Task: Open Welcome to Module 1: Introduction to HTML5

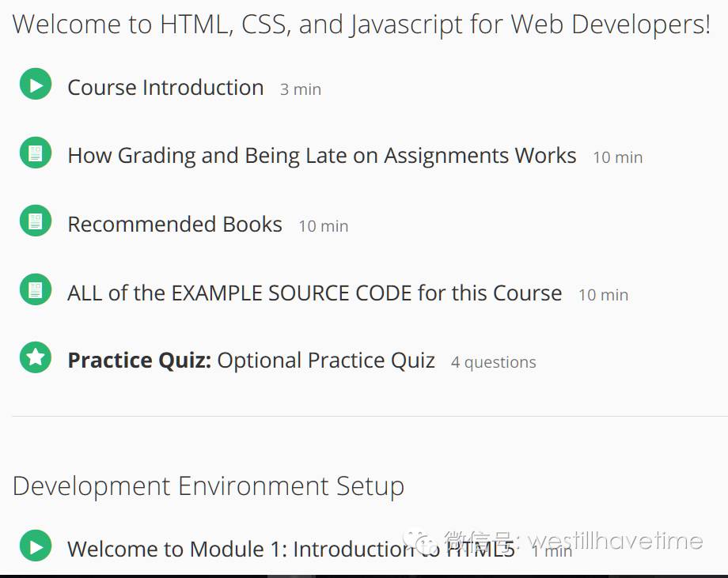Action: 291,550
